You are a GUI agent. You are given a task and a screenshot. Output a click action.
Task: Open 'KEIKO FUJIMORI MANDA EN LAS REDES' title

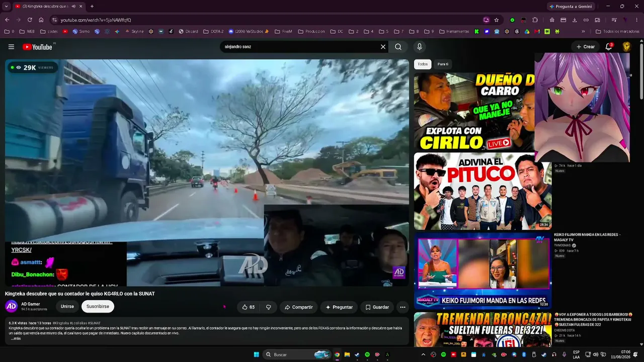click(x=587, y=237)
